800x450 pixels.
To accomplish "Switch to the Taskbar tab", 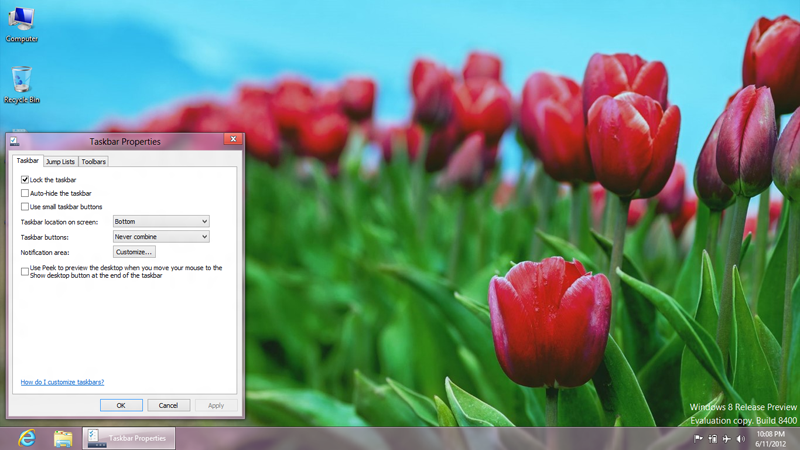I will [28, 161].
